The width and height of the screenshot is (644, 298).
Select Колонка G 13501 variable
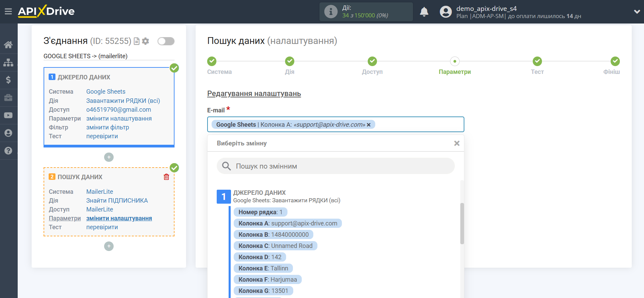click(x=263, y=291)
